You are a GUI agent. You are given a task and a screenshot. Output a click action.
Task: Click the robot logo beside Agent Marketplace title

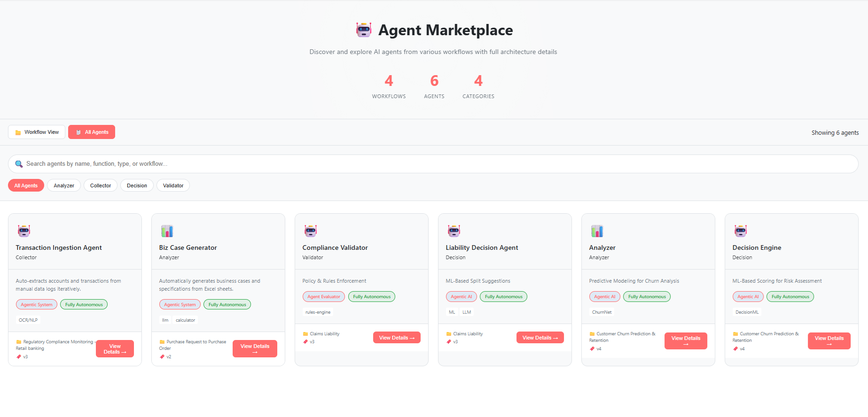[363, 30]
